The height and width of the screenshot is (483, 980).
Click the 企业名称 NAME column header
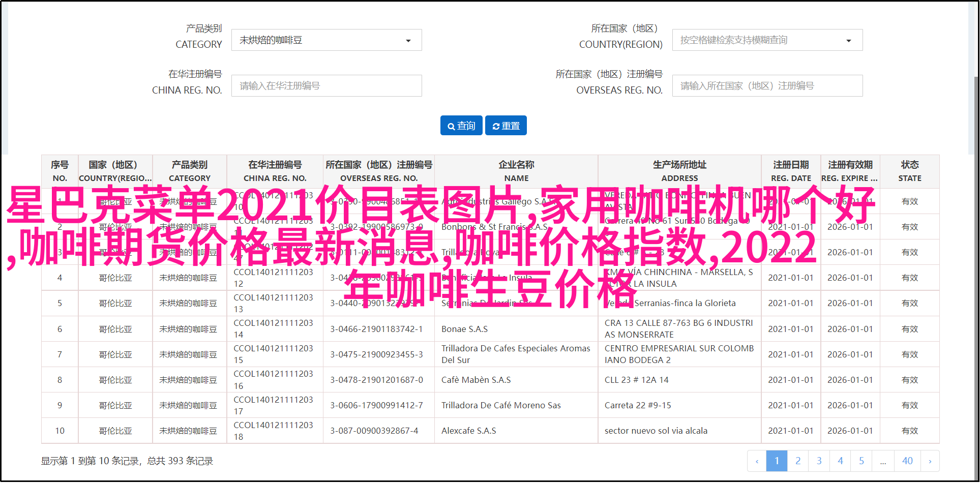tap(516, 171)
